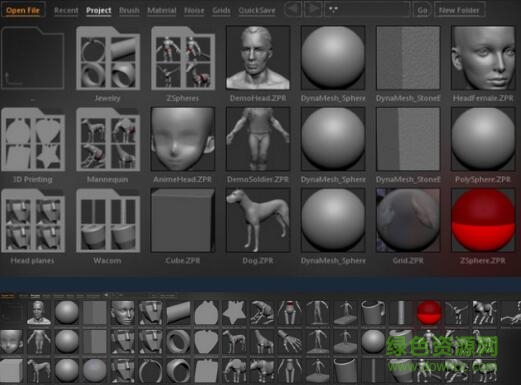Select DynaMesh_Sphere thumbnail beside DemoSoldier.ZPR
Image resolution: width=521 pixels, height=385 pixels.
click(333, 139)
